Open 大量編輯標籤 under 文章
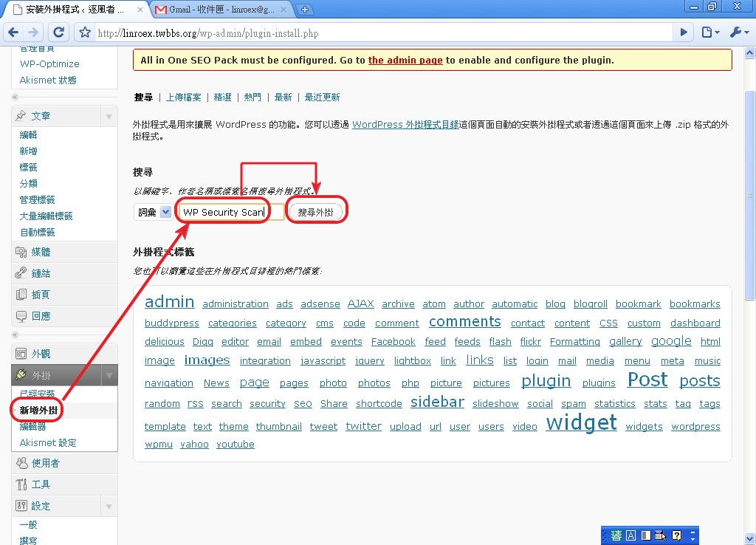Viewport: 756px width, 545px height. 46,216
